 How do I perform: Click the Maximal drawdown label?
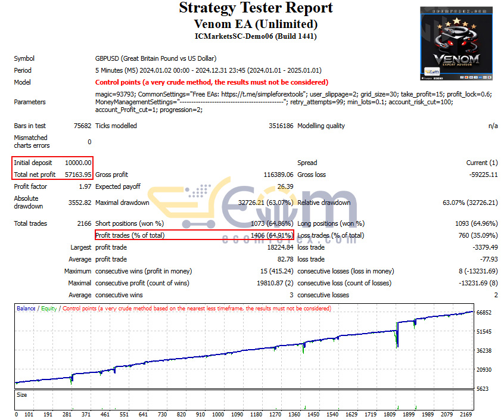click(x=122, y=203)
